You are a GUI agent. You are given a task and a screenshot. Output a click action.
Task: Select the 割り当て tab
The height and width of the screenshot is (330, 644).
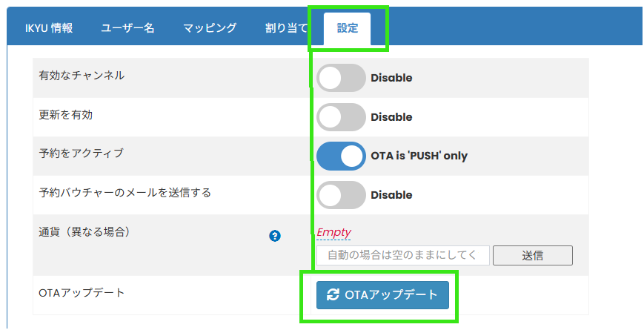(x=287, y=29)
